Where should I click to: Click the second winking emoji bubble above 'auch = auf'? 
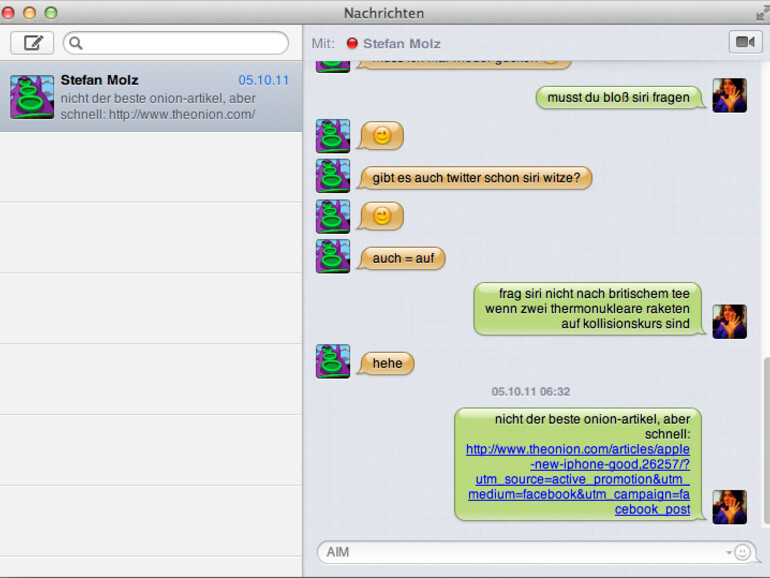(x=381, y=216)
